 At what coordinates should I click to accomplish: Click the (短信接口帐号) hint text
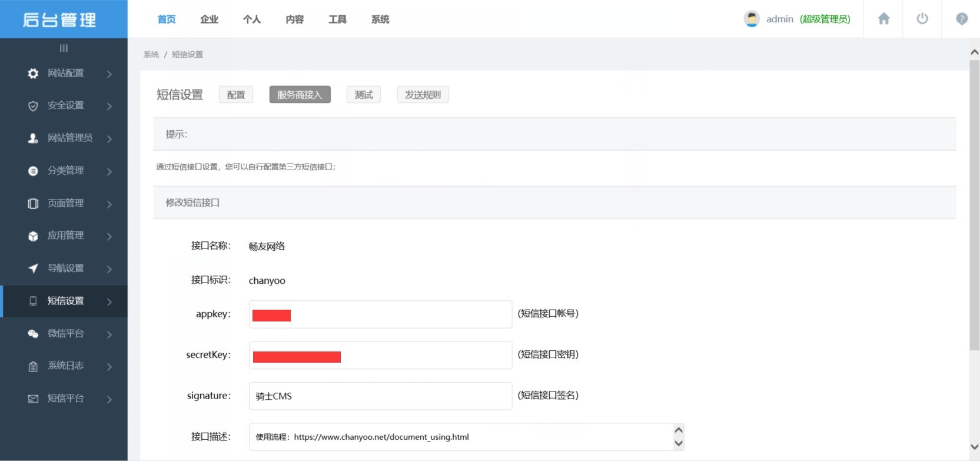548,313
